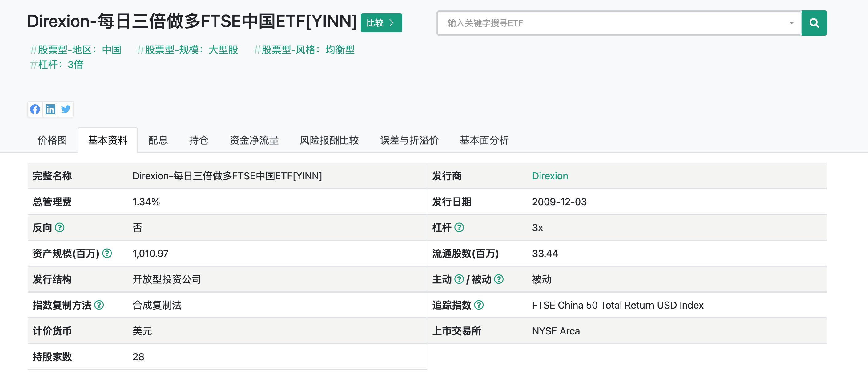Click the question mark beside 指数复制方法
The image size is (868, 384).
[99, 305]
